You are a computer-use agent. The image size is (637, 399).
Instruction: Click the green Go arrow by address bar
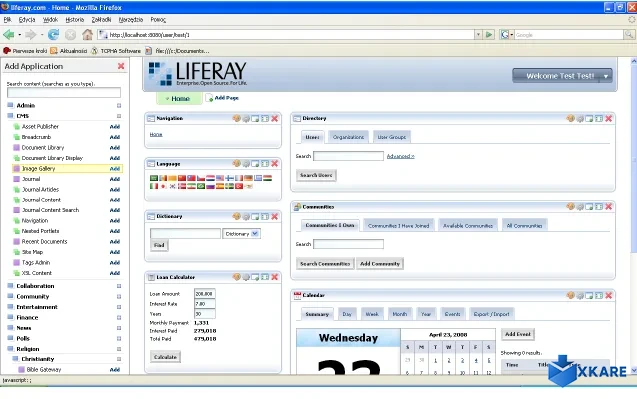click(489, 35)
